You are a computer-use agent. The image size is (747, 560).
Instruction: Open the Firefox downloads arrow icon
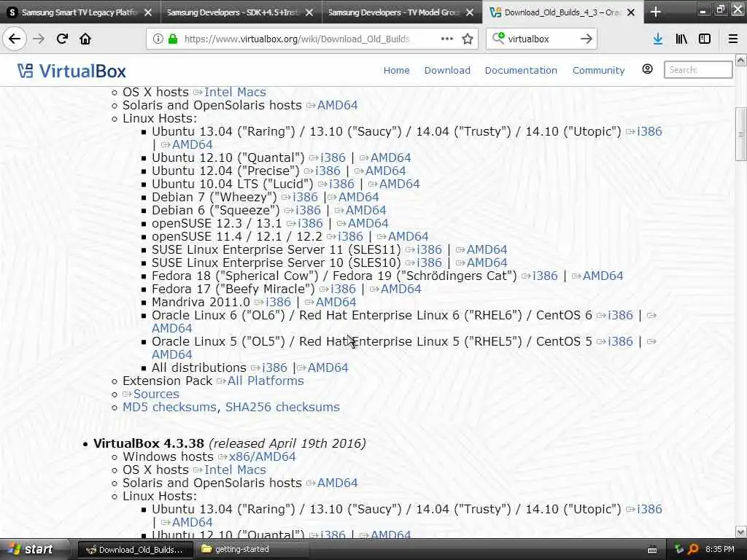coord(658,39)
